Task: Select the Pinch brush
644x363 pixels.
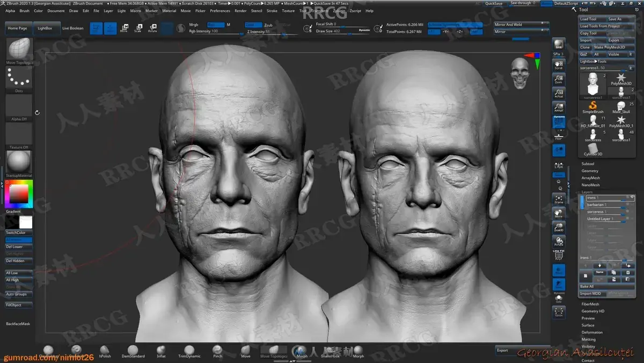Action: pyautogui.click(x=217, y=351)
